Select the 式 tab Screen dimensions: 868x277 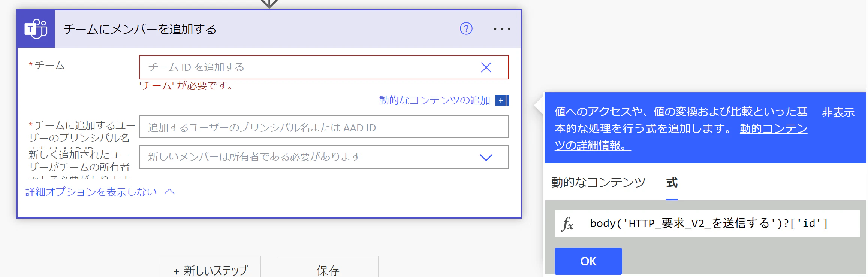pyautogui.click(x=672, y=182)
